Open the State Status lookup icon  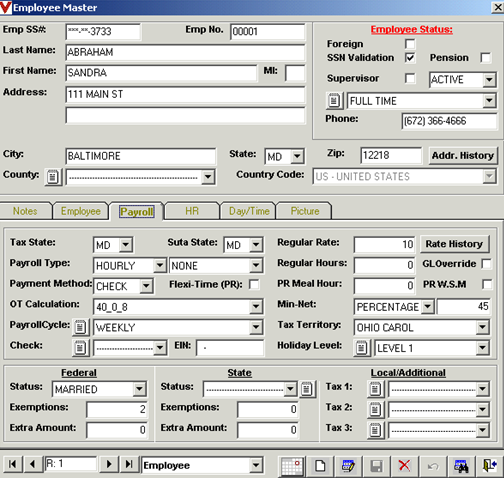pos(307,389)
